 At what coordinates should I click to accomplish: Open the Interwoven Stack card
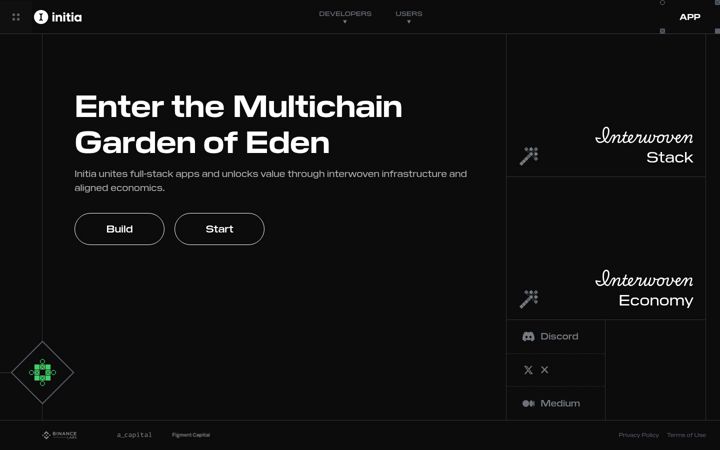point(606,105)
